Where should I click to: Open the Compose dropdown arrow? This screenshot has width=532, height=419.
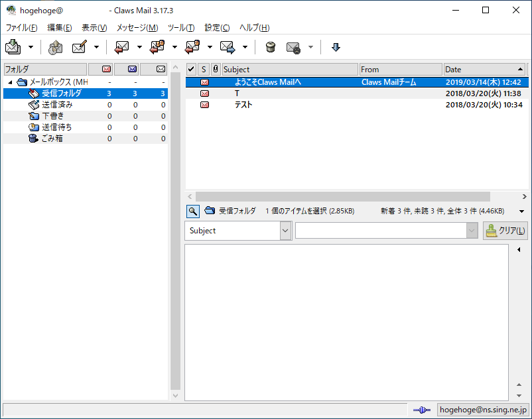click(x=96, y=47)
